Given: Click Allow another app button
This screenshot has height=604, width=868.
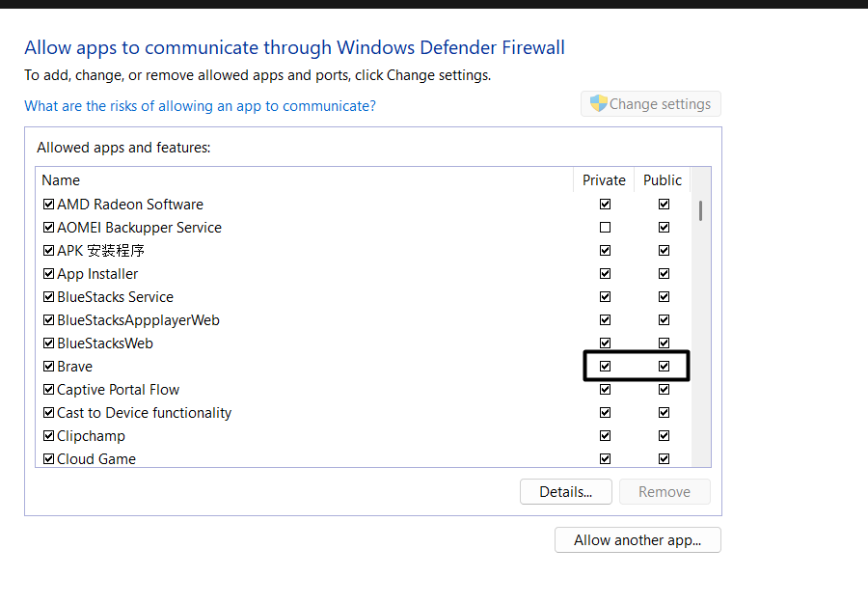Looking at the screenshot, I should click(637, 540).
